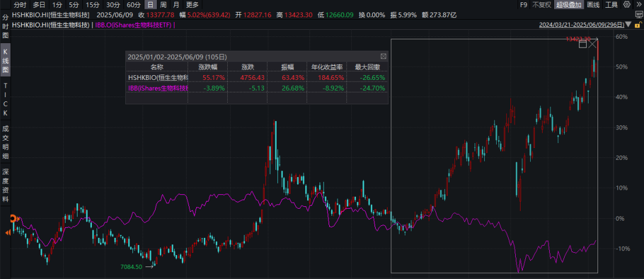Viewport: 644px width, 279px height.
Task: Select the 周 weekly interval
Action: [163, 5]
